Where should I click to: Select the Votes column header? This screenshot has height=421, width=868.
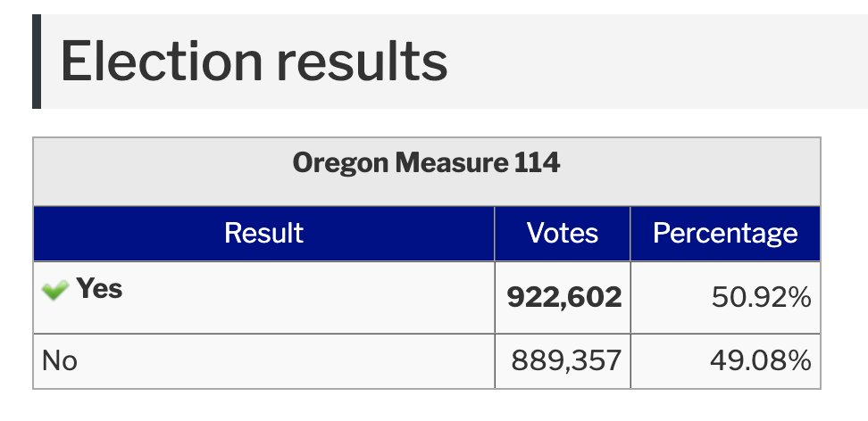coord(563,234)
